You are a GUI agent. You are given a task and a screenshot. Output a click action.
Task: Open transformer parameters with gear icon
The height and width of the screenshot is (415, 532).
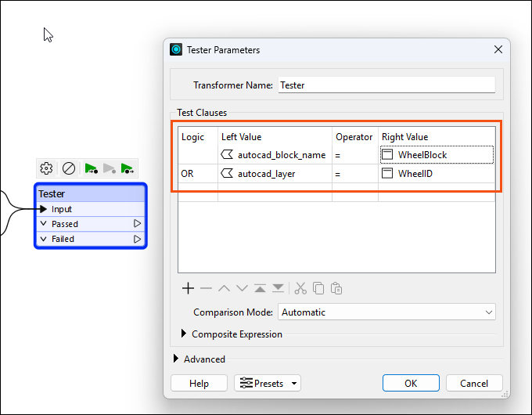point(46,168)
